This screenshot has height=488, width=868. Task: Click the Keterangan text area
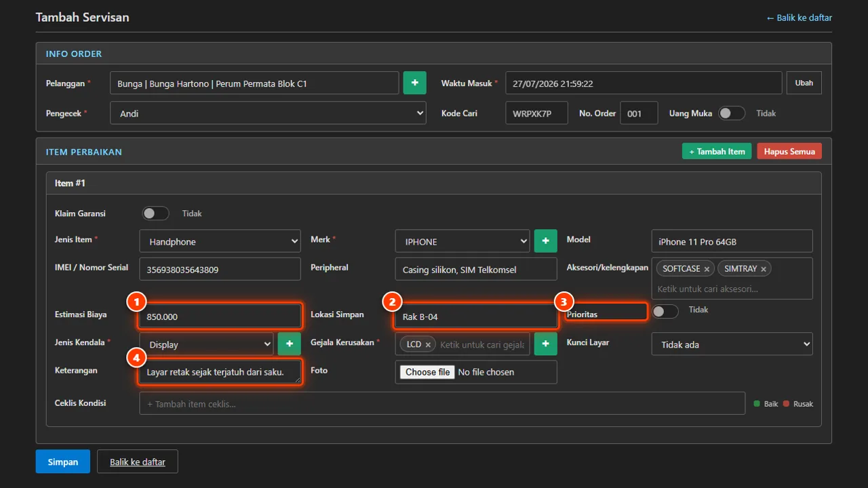(220, 372)
